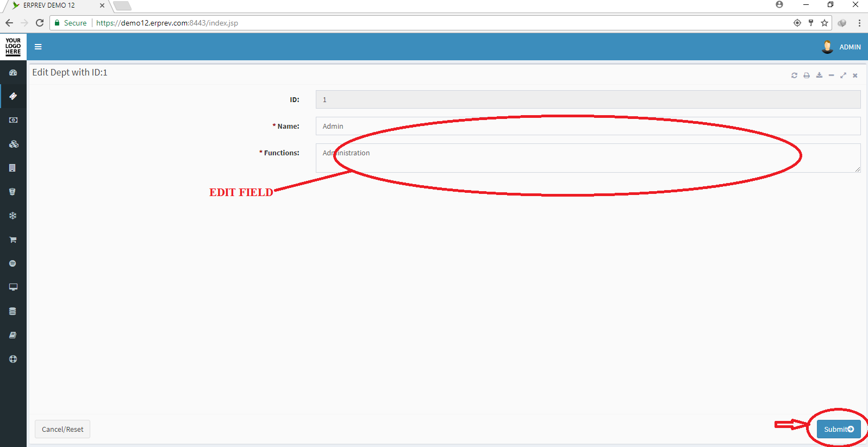Collapse the panel with minus icon
The height and width of the screenshot is (447, 868).
pos(831,75)
